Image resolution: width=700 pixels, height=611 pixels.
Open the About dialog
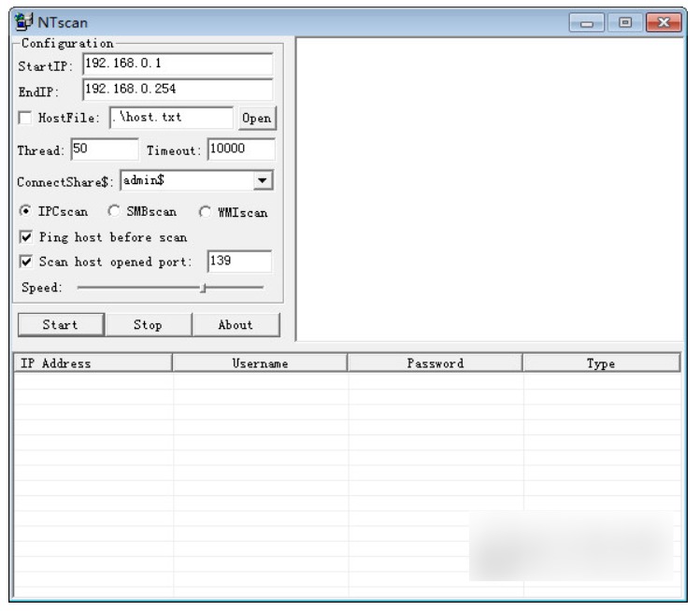pos(236,325)
